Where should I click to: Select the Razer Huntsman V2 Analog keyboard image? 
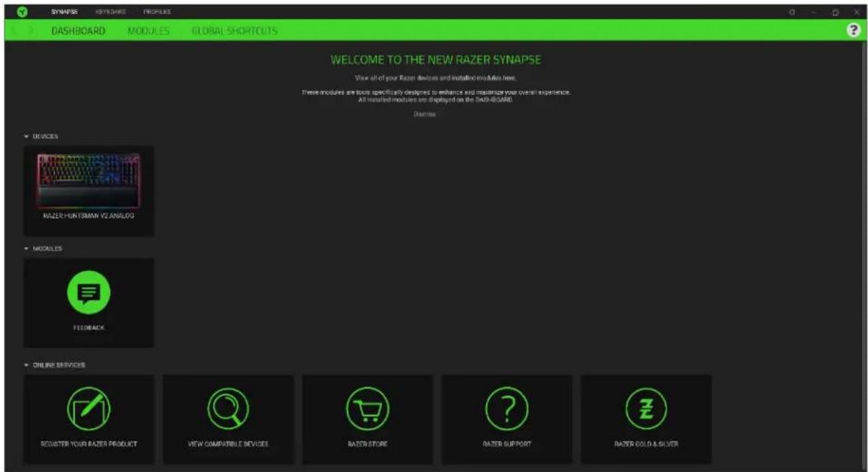(89, 180)
